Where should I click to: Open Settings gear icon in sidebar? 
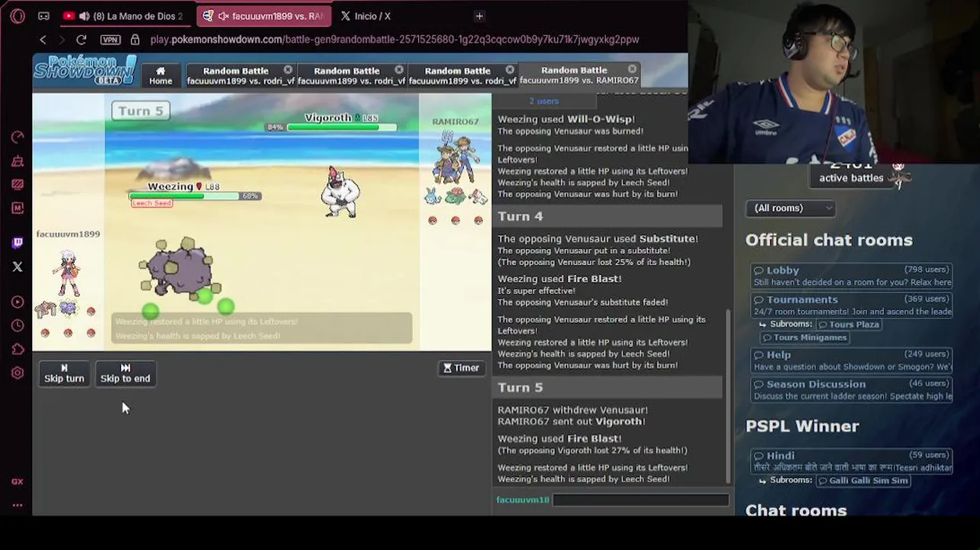point(18,374)
